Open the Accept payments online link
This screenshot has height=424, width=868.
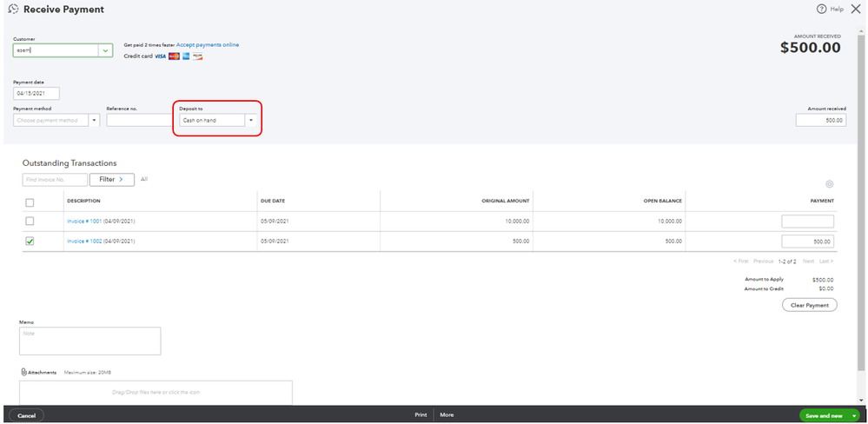click(x=208, y=45)
